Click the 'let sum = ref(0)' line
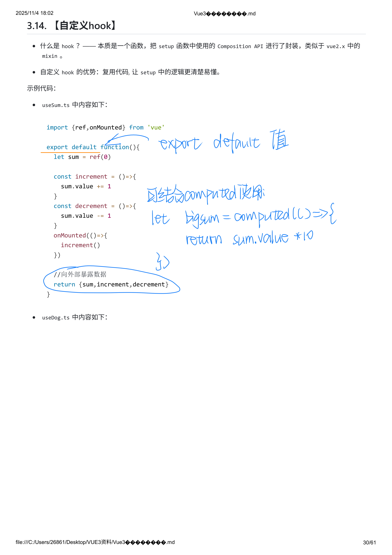The width and height of the screenshot is (392, 555). 82,157
